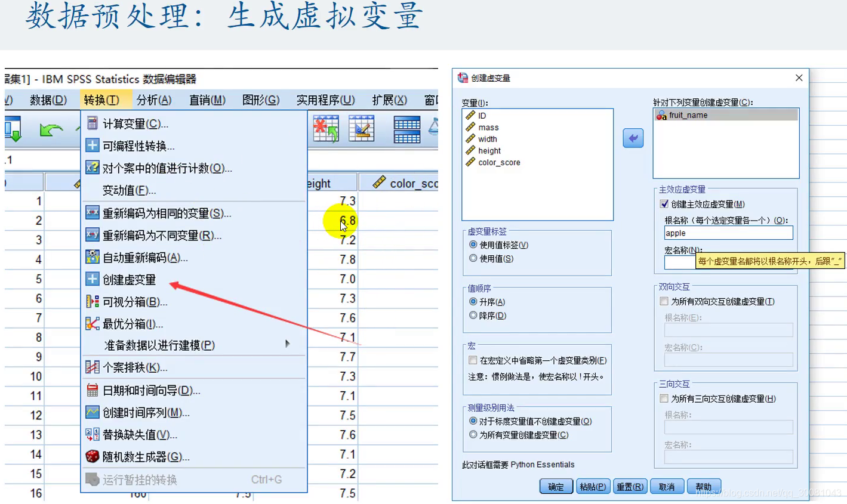The height and width of the screenshot is (504, 847).
Task: Uncheck 创建主效应虚变量 checkbox
Action: [664, 204]
